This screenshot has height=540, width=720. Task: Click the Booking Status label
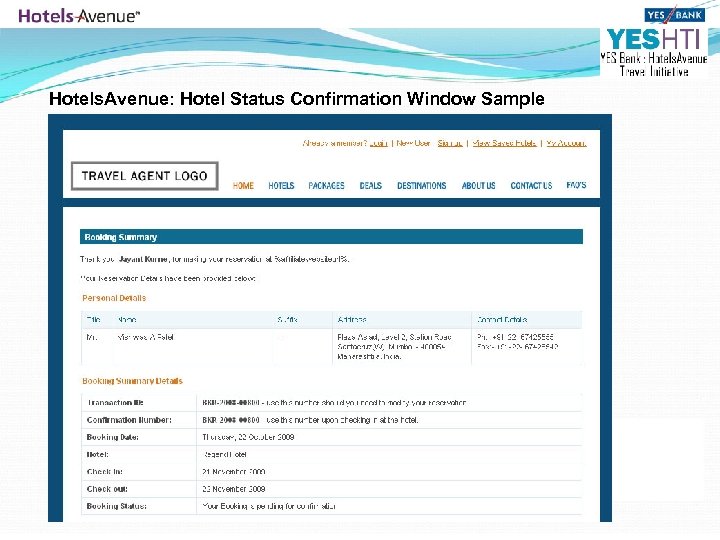point(117,506)
